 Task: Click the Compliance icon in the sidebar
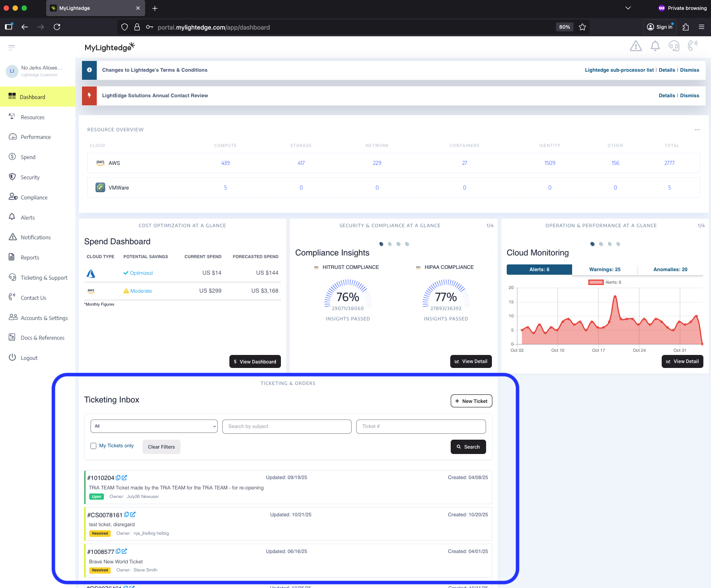(x=13, y=197)
